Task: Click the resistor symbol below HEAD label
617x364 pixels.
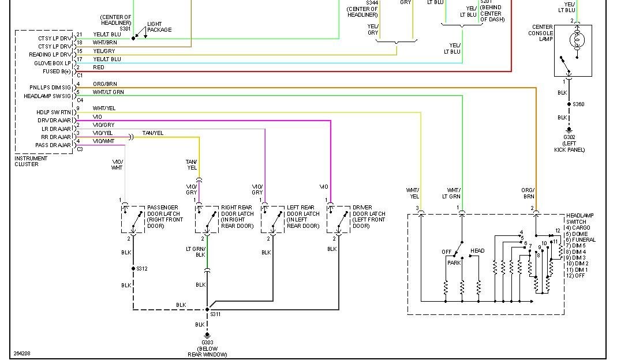Action: (478, 288)
